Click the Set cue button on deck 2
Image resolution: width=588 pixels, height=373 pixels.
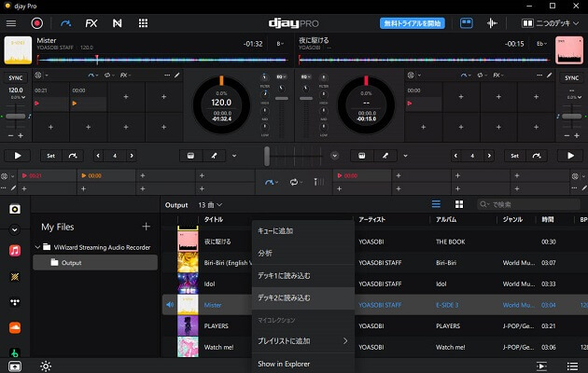coord(515,156)
